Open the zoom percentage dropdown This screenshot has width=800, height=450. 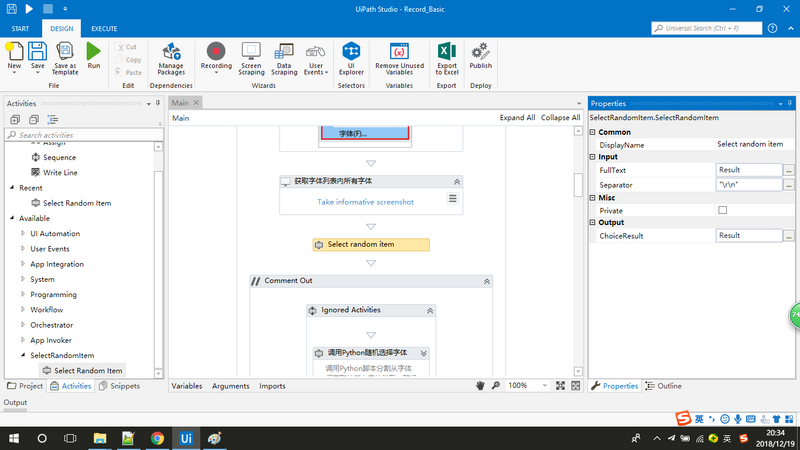(x=545, y=386)
